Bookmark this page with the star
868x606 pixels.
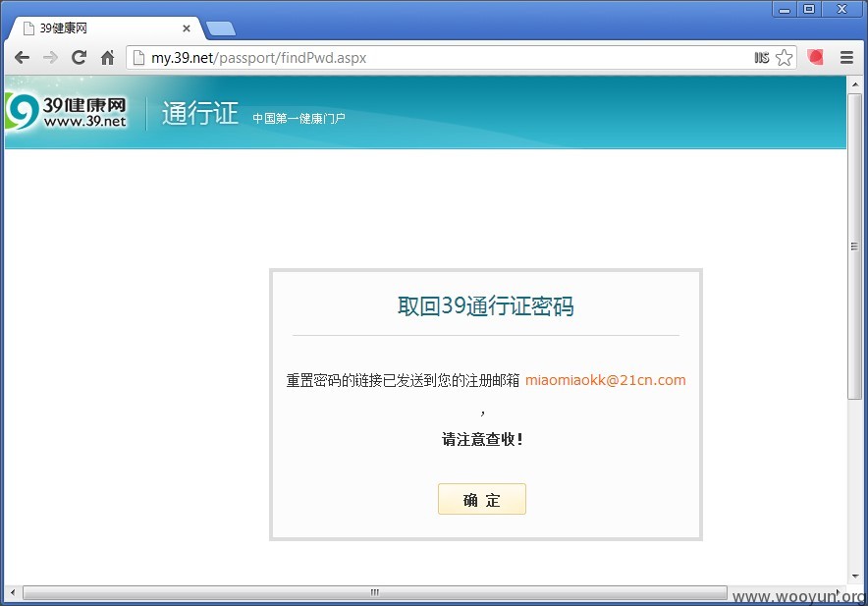pos(784,57)
